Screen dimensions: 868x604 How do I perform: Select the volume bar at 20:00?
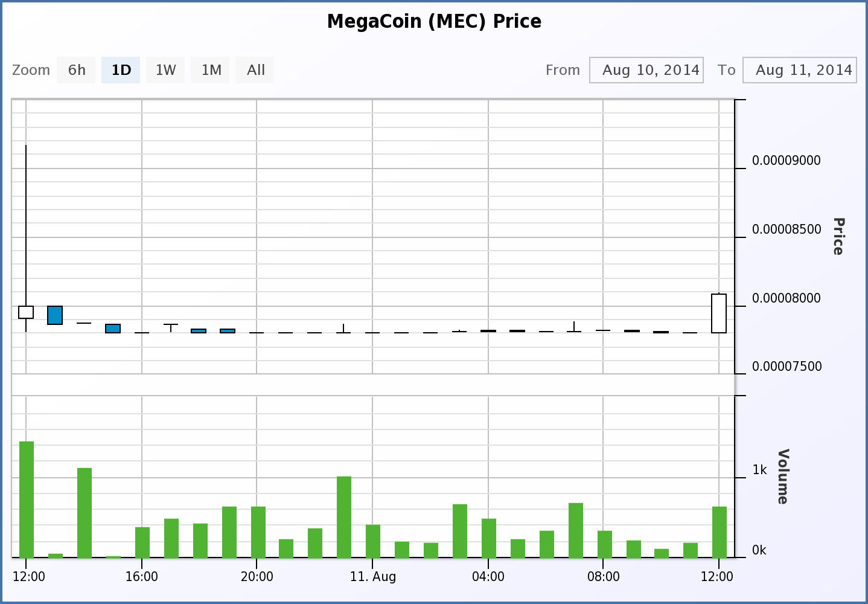tap(258, 532)
